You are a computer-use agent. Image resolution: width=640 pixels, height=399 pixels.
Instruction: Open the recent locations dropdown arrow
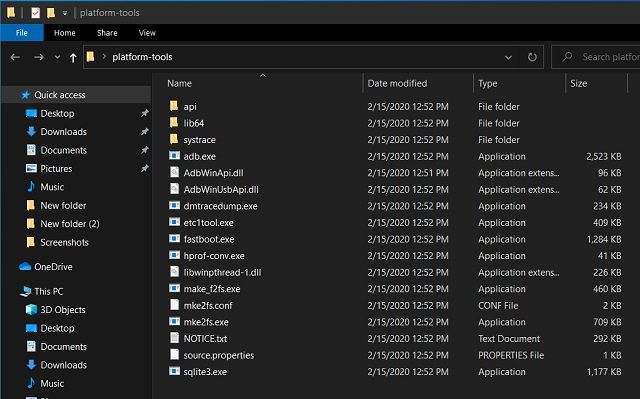point(57,57)
